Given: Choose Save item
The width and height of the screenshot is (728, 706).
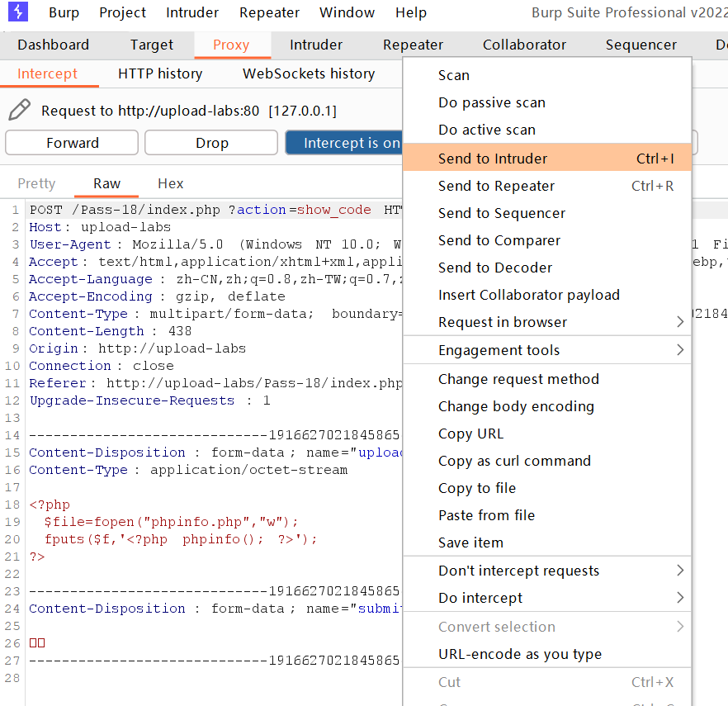Looking at the screenshot, I should tap(547, 543).
